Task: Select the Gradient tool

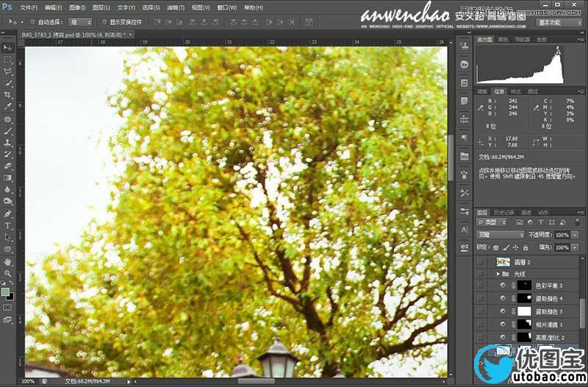Action: (x=7, y=178)
